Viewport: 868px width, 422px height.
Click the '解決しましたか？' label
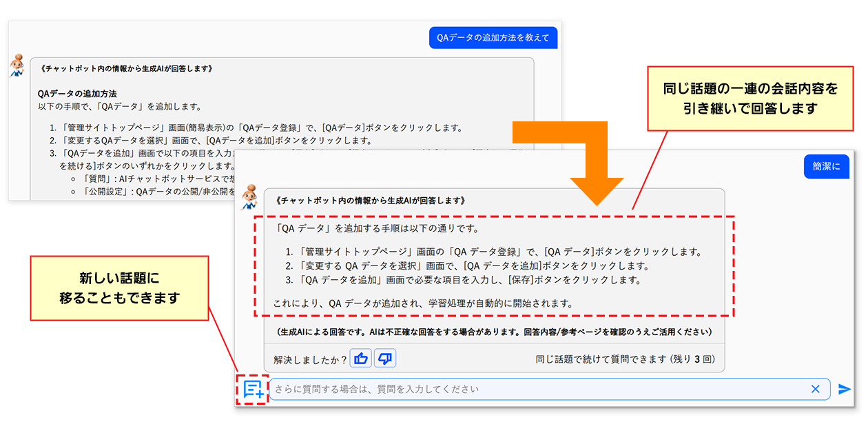pyautogui.click(x=310, y=359)
